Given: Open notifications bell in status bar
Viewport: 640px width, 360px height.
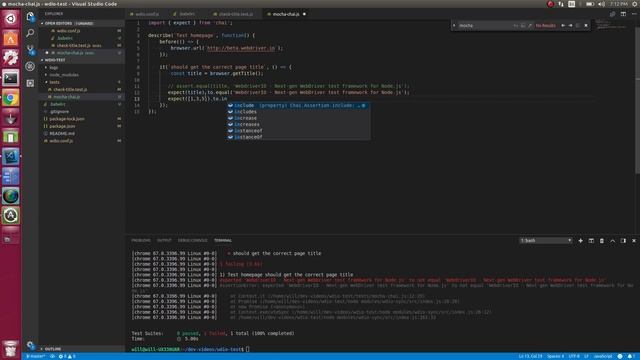Looking at the screenshot, I should (x=631, y=356).
